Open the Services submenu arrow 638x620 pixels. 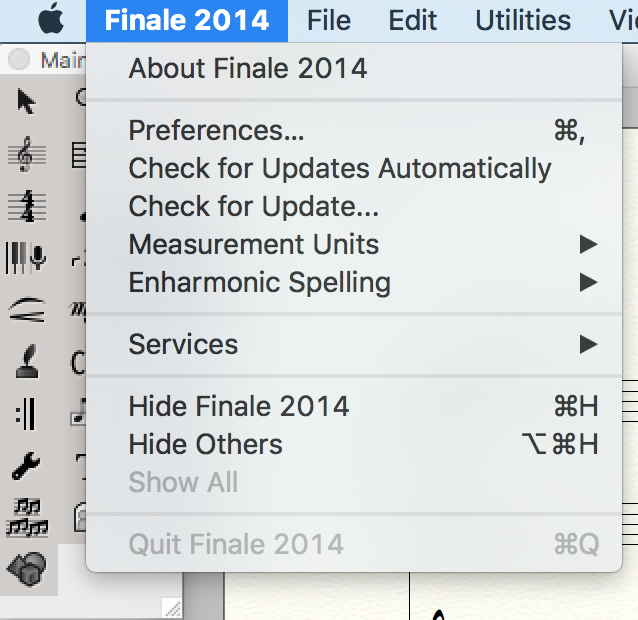point(588,345)
